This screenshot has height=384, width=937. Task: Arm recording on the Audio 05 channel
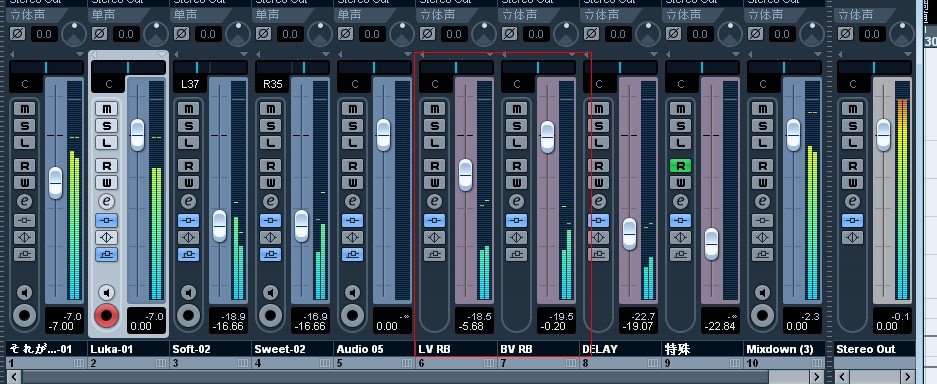click(x=353, y=315)
